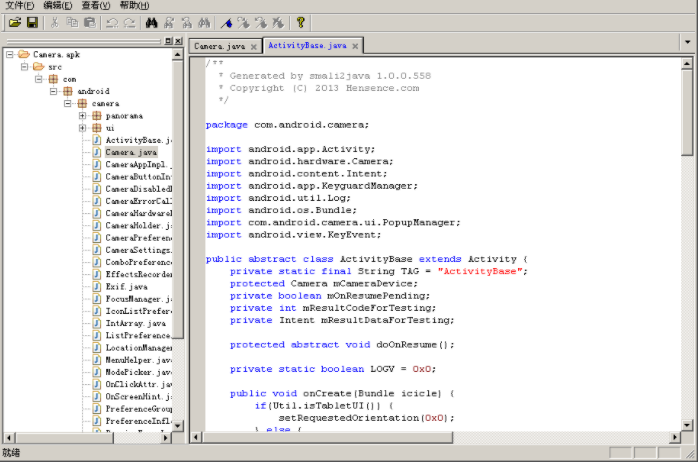This screenshot has height=462, width=699.
Task: Click the Toggle bookmark flag icon
Action: [226, 22]
